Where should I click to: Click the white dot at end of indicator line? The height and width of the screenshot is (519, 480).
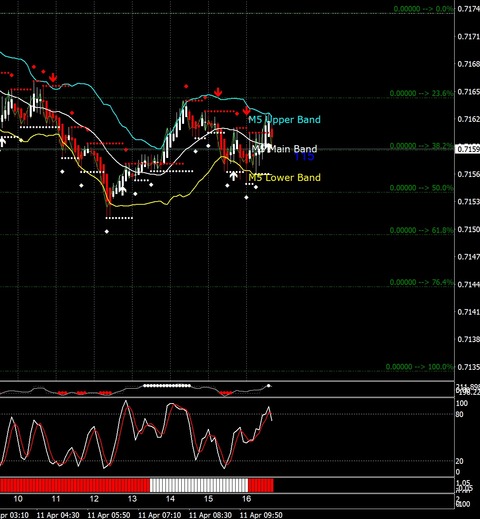269,386
